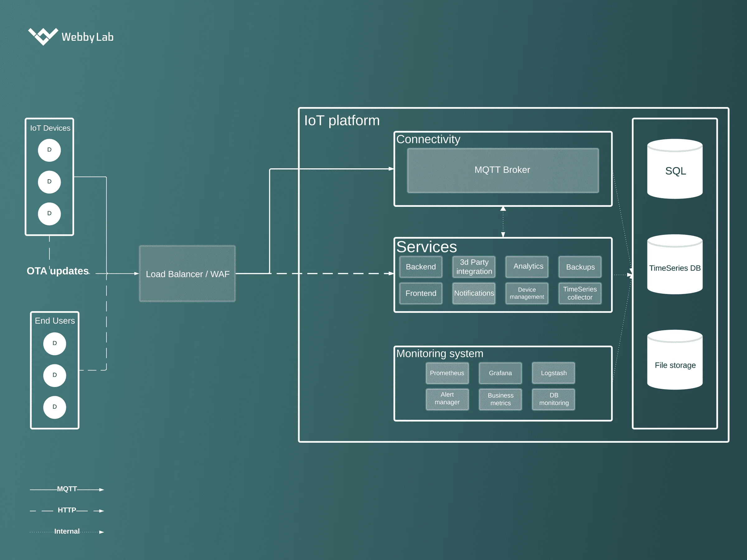Click the Alert manager box
The width and height of the screenshot is (747, 560).
pyautogui.click(x=447, y=399)
